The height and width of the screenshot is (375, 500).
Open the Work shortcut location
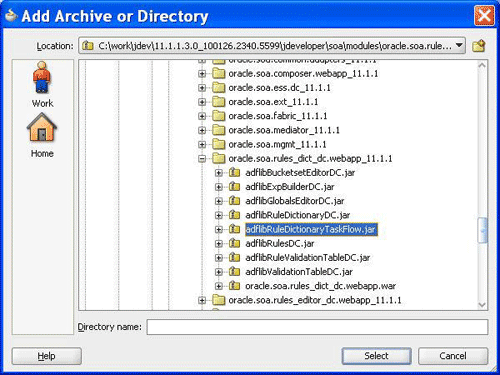42,84
